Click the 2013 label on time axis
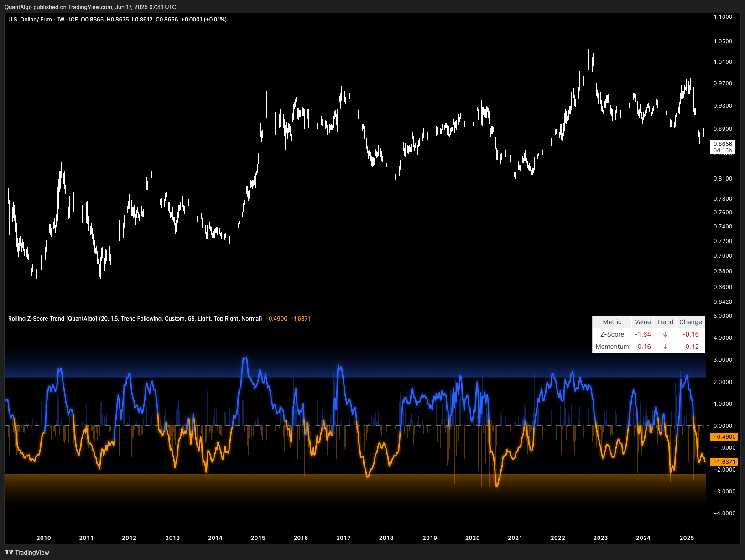745x560 pixels. pyautogui.click(x=172, y=538)
